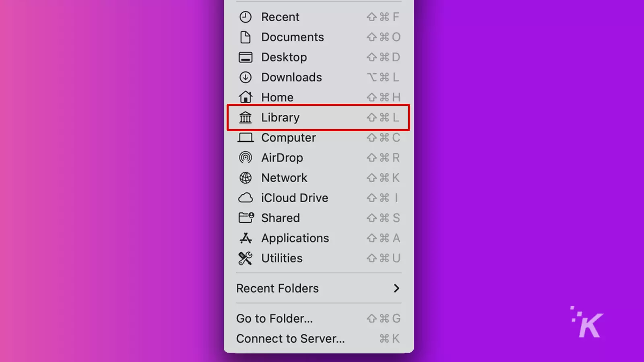The image size is (644, 362).
Task: Click the Network globe icon
Action: pyautogui.click(x=245, y=178)
